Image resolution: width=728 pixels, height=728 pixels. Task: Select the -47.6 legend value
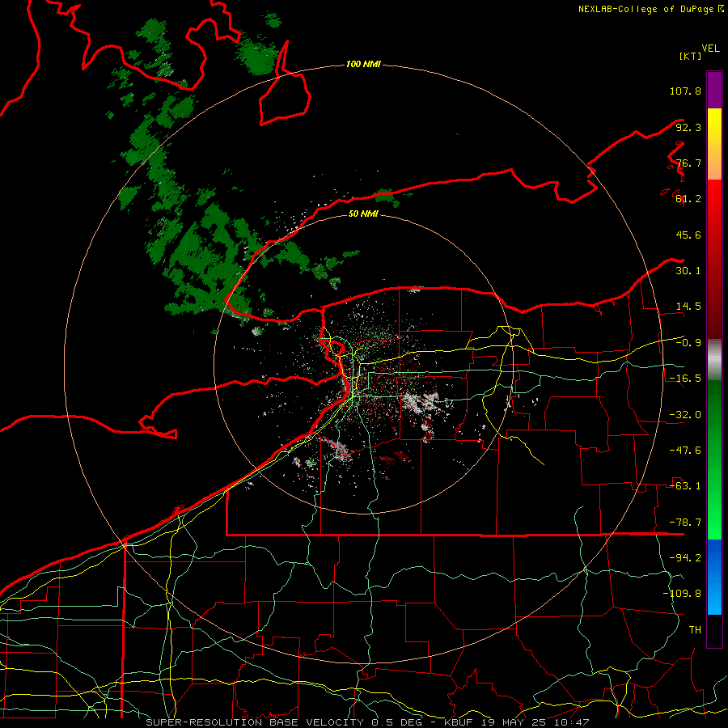[x=685, y=451]
